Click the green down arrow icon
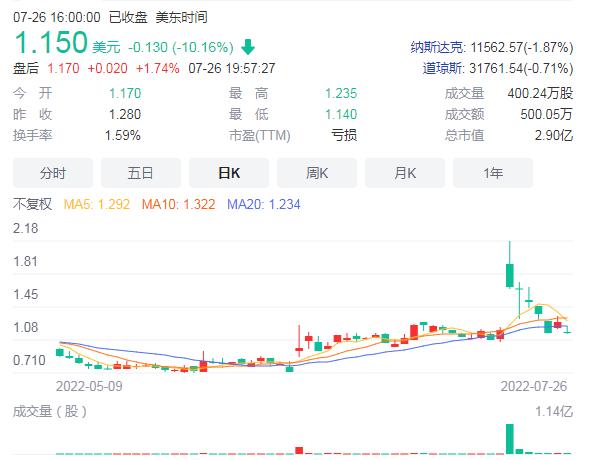Image resolution: width=594 pixels, height=460 pixels. (x=248, y=47)
